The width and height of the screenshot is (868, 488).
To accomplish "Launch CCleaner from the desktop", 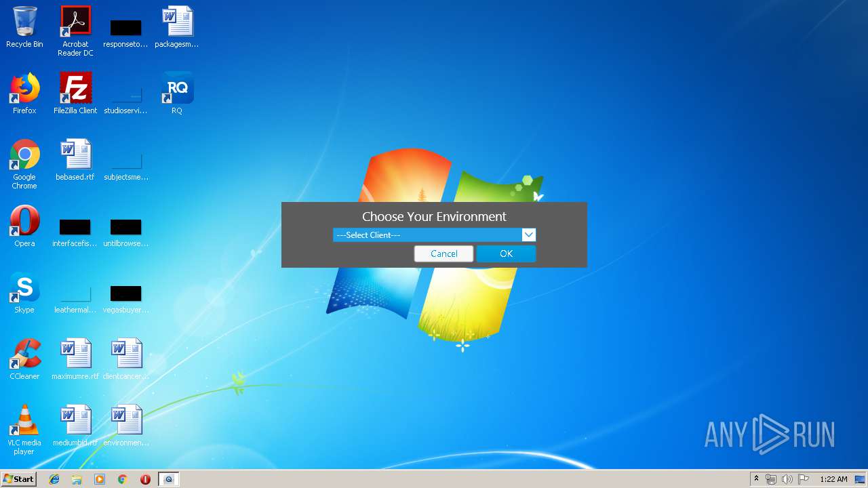I will (24, 359).
